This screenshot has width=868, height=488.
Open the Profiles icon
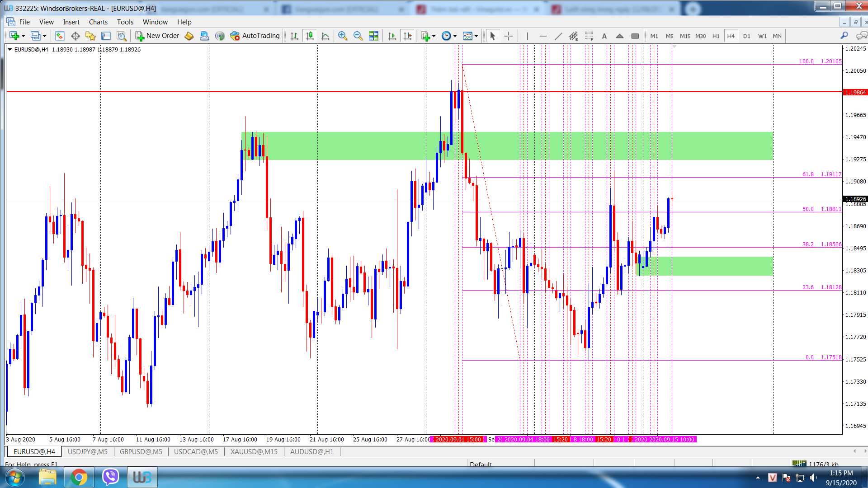pos(35,36)
